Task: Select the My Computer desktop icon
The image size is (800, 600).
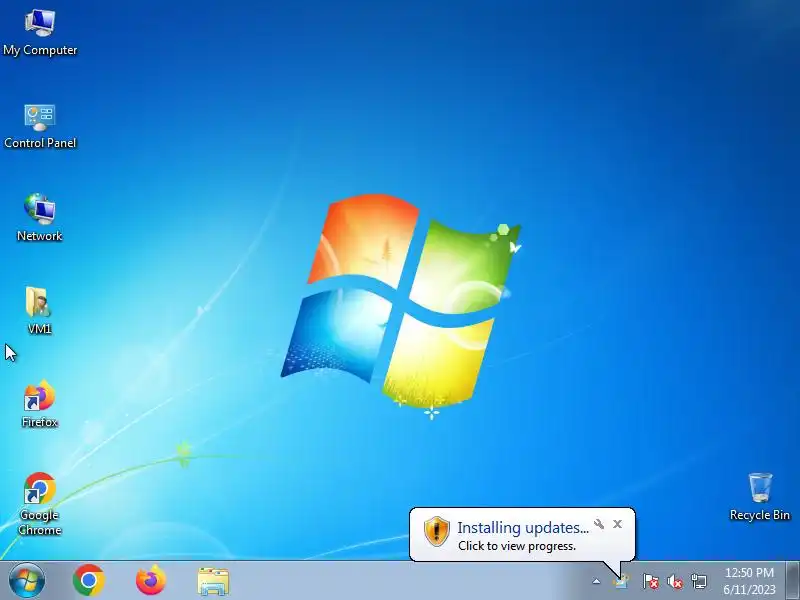Action: coord(40,33)
